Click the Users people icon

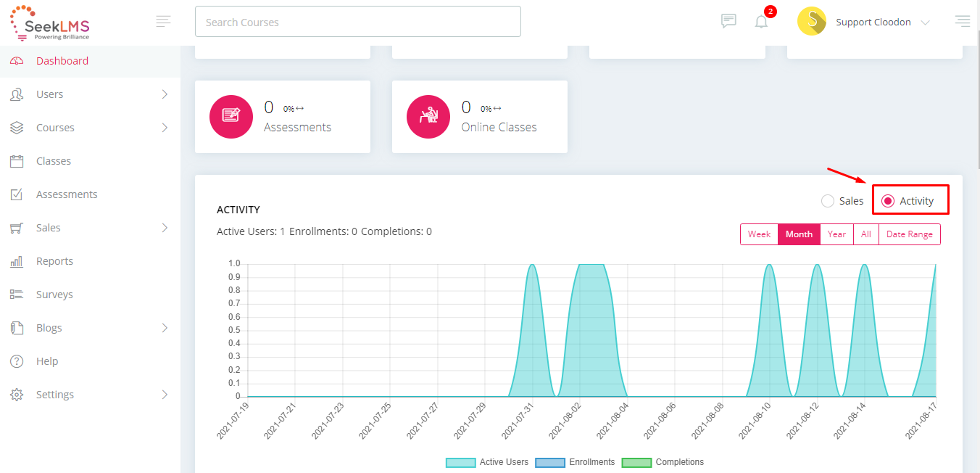(17, 94)
